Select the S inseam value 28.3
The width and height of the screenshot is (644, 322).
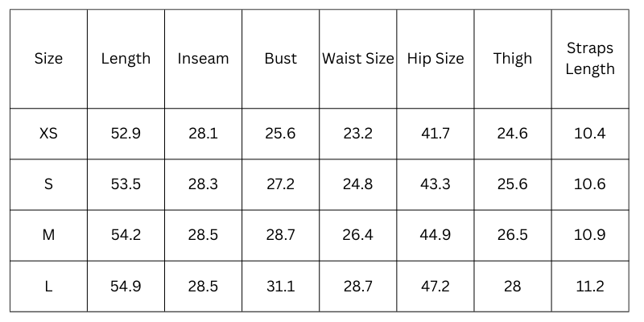pos(203,184)
